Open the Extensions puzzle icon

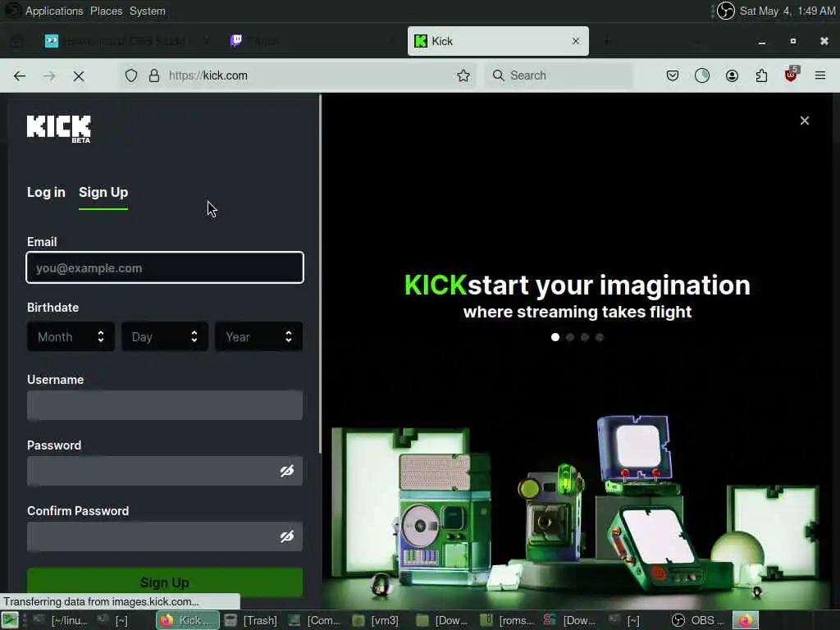click(761, 75)
